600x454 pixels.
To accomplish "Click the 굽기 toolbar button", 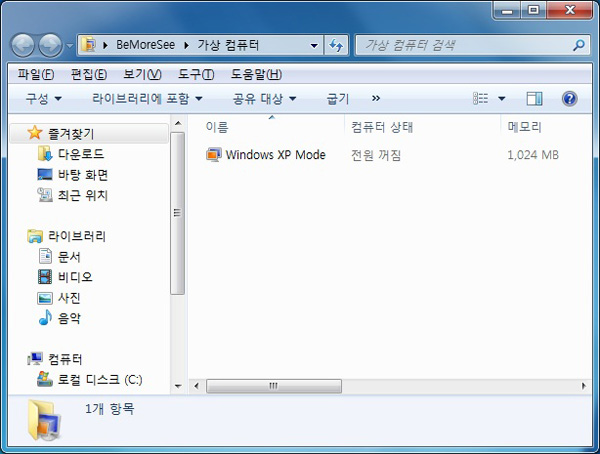I will click(x=338, y=99).
